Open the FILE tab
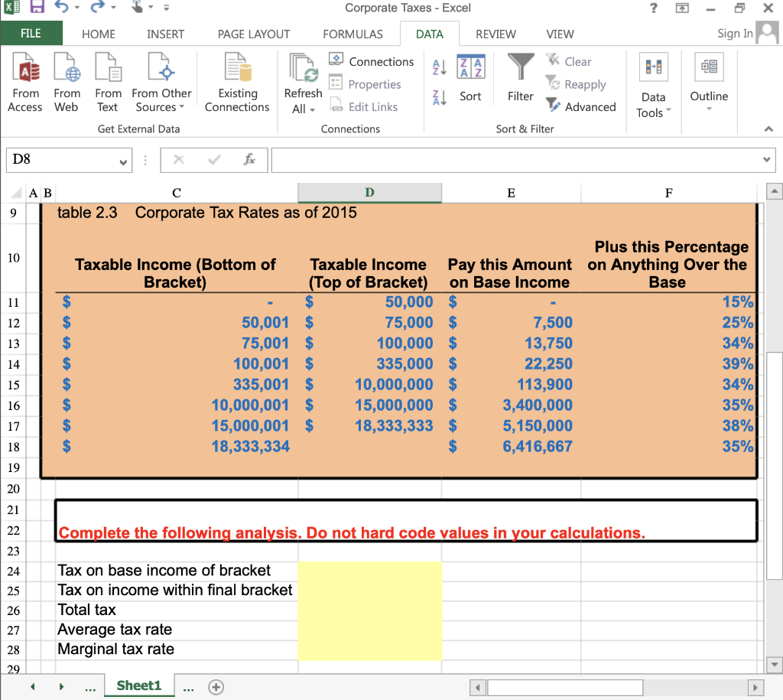 click(31, 34)
